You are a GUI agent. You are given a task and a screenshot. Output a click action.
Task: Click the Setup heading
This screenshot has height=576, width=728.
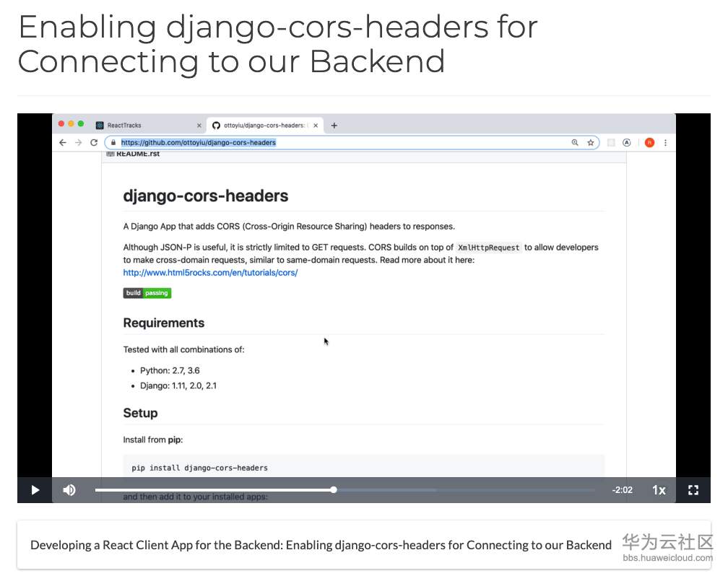tap(140, 413)
